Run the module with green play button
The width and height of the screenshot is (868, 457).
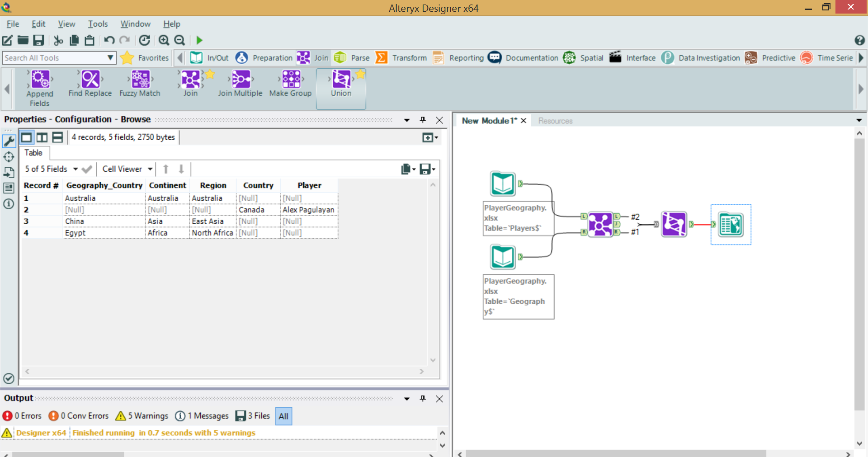(x=199, y=40)
